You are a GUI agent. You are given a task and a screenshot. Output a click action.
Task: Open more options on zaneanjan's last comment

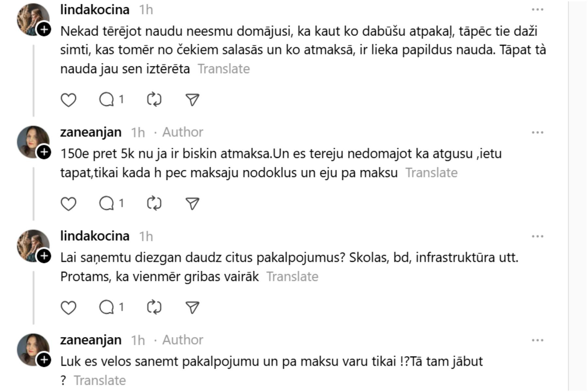click(x=537, y=340)
